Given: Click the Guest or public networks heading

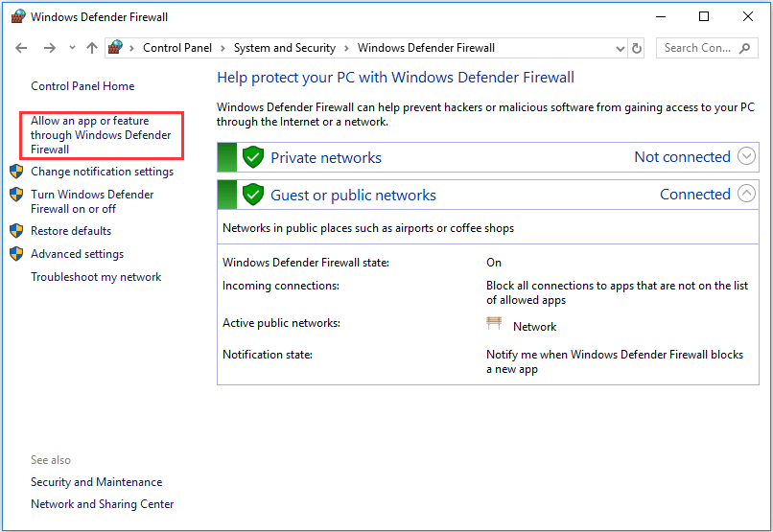Looking at the screenshot, I should click(353, 196).
